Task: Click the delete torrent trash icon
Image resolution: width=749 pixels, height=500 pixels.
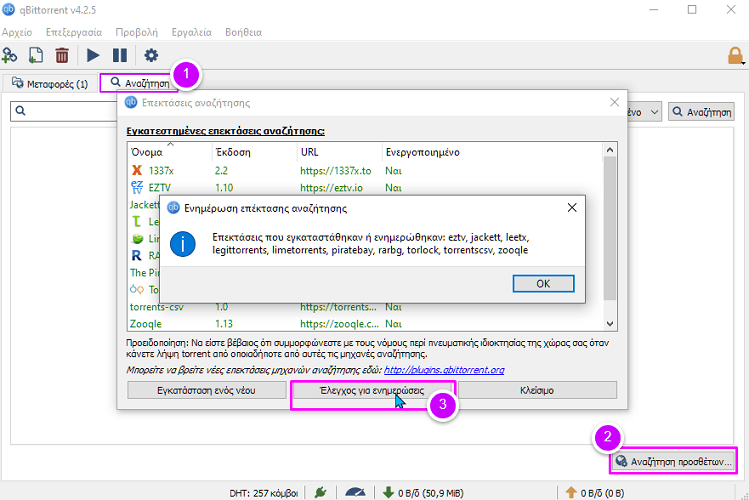Action: (62, 55)
